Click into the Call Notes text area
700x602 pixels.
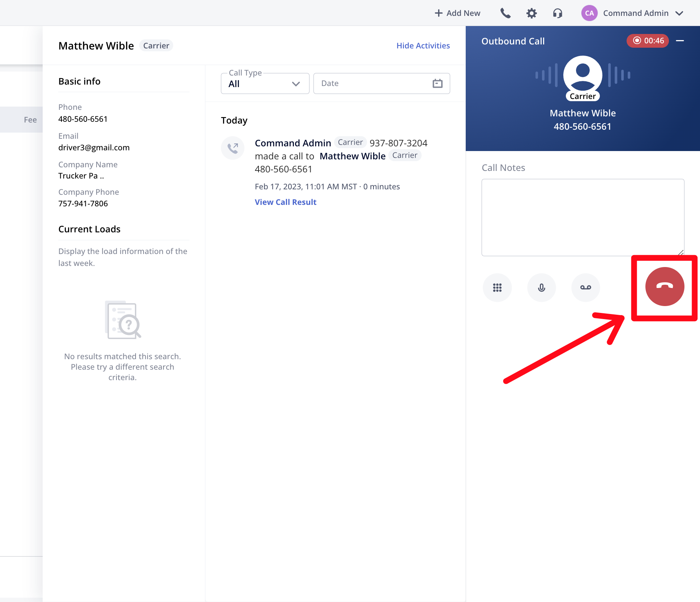pos(583,218)
